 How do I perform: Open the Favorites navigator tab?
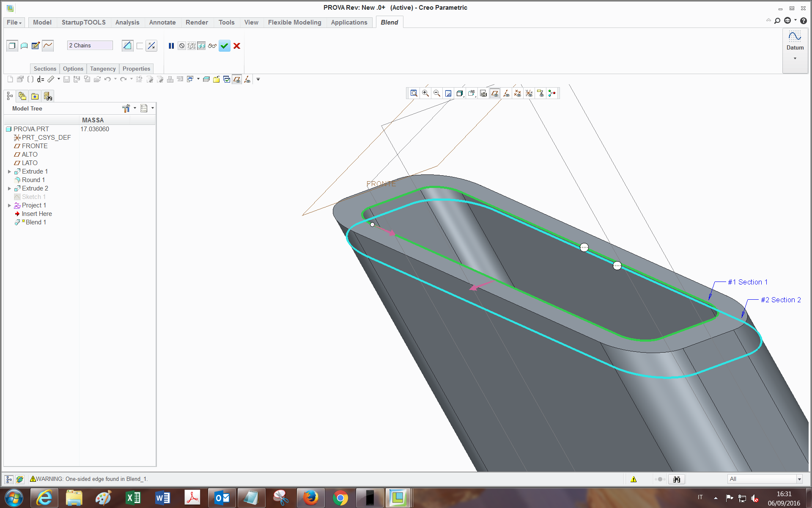pos(35,97)
